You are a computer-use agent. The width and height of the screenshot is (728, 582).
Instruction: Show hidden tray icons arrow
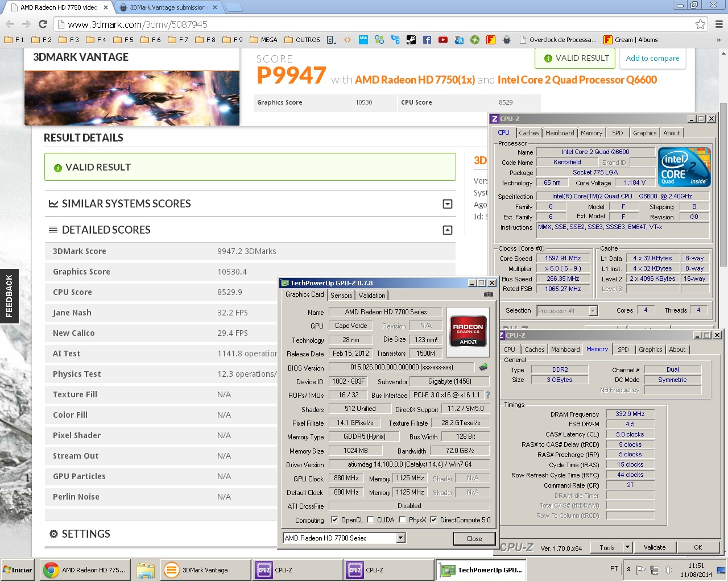pos(628,569)
